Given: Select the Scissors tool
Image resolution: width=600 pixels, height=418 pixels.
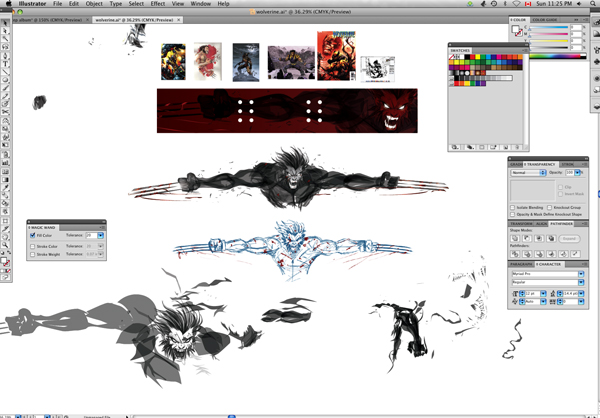Looking at the screenshot, I should (x=5, y=112).
